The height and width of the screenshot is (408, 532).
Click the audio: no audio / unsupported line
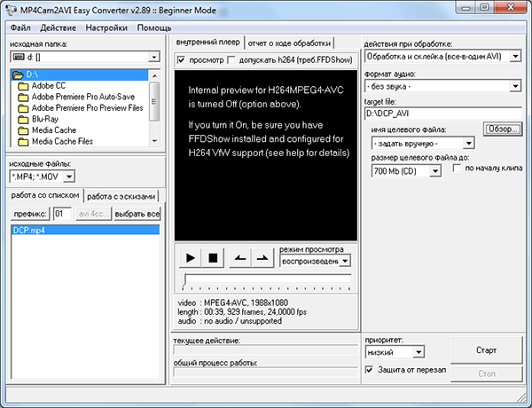click(x=230, y=321)
